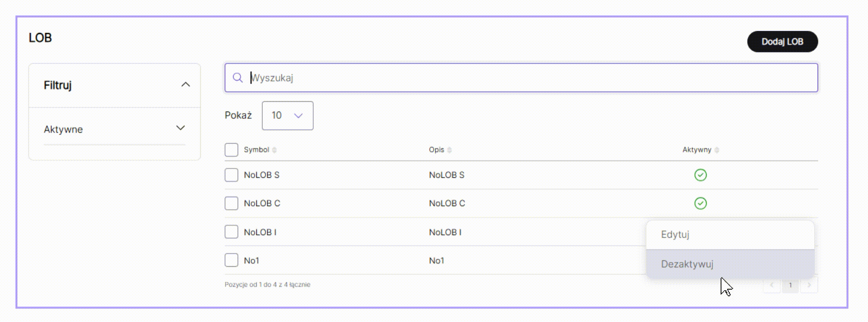The height and width of the screenshot is (322, 868).
Task: Click the 'Pozycje od 1 do 4' summary text
Action: [268, 285]
